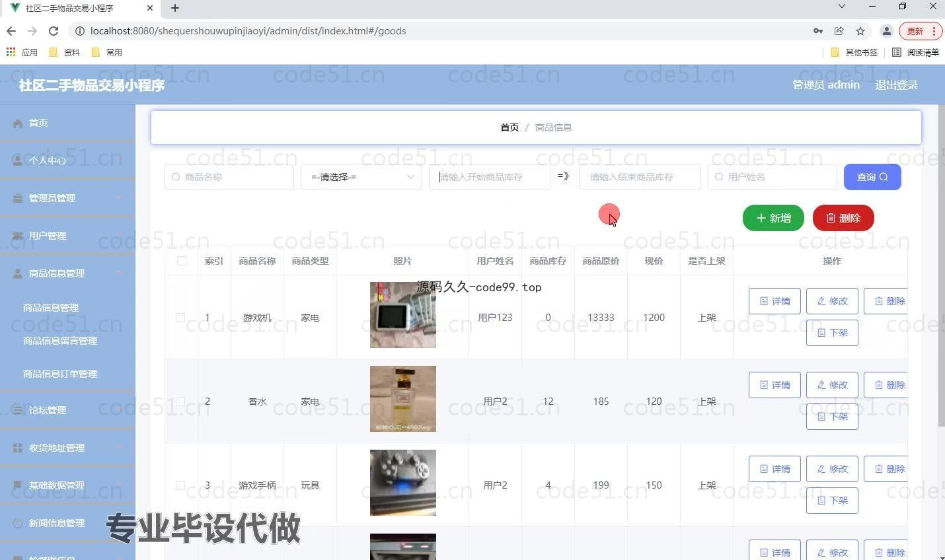
Task: Click the 首页 breadcrumb link
Action: tap(510, 127)
